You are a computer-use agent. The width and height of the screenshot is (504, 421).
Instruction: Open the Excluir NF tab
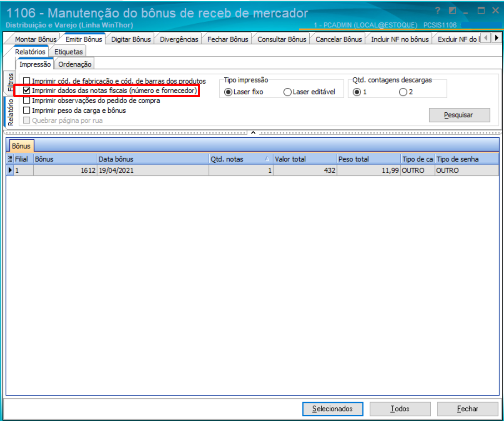coord(457,39)
